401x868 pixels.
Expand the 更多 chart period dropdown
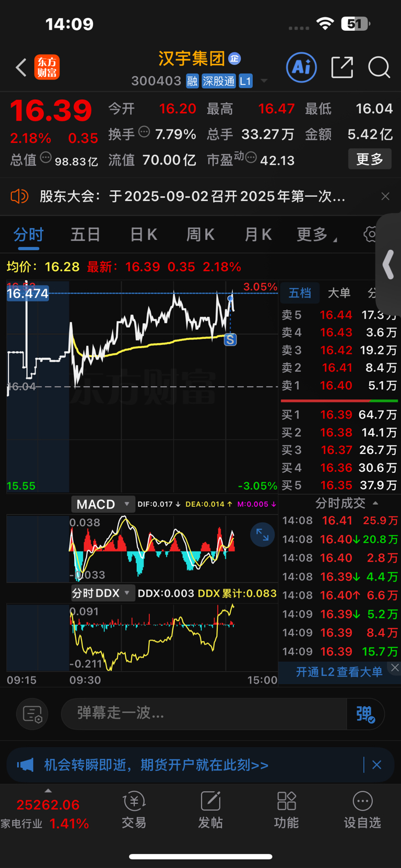316,234
